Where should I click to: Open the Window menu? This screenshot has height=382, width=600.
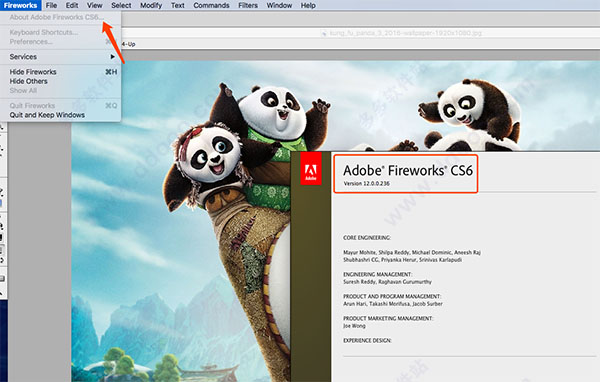[x=279, y=5]
